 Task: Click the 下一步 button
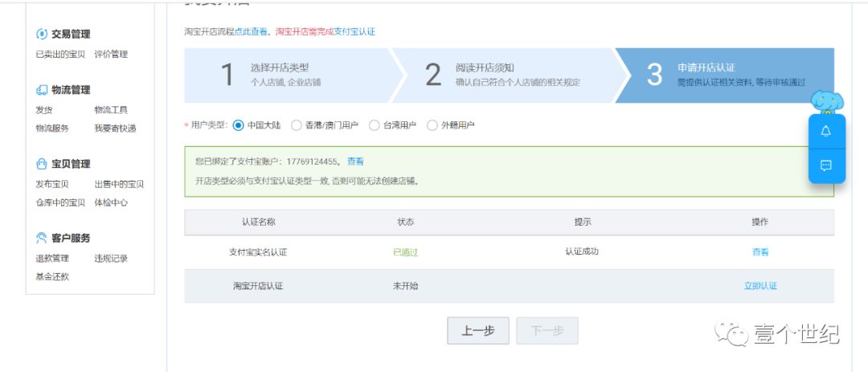[x=547, y=331]
